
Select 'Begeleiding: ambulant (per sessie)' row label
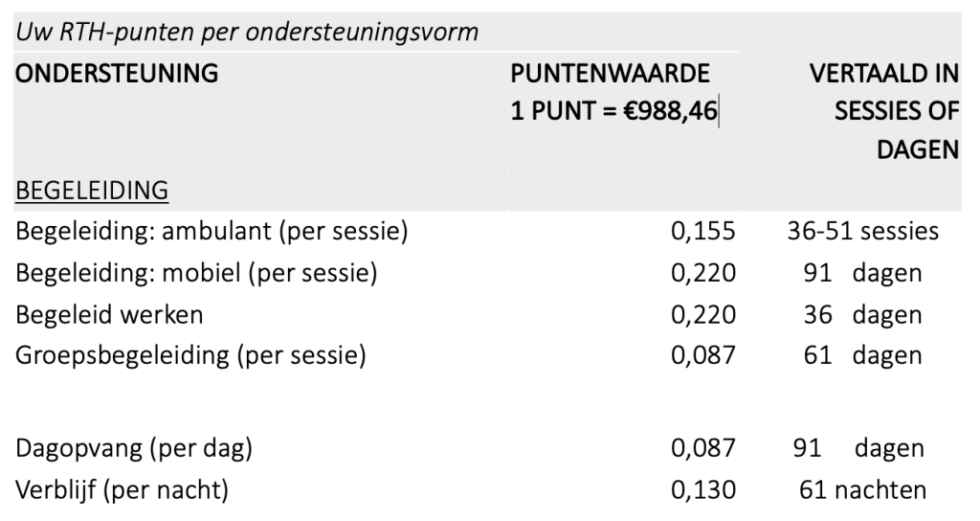coord(212,232)
